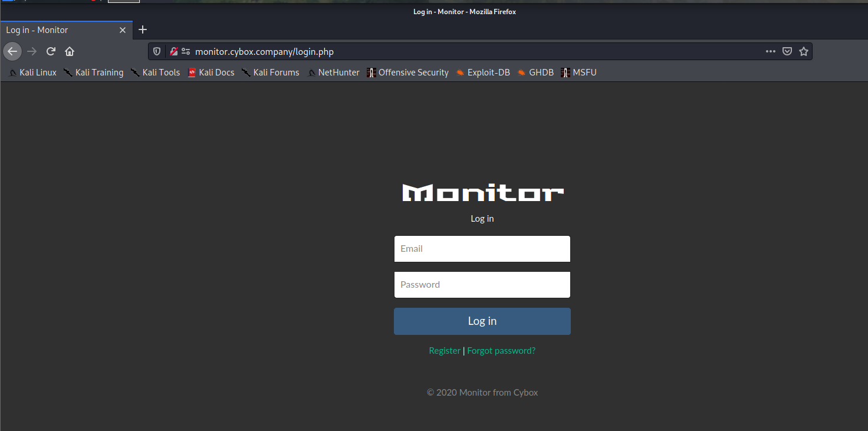Screen dimensions: 868x431
Task: Follow the Register link
Action: tap(445, 351)
